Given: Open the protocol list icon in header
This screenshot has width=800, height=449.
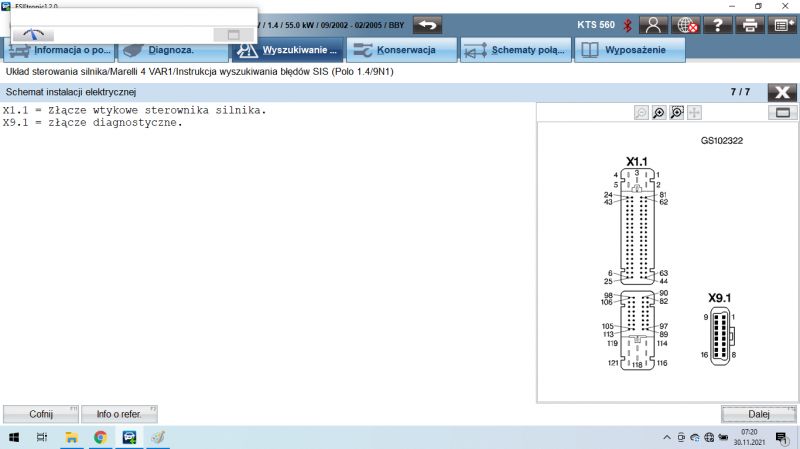Looking at the screenshot, I should point(782,24).
